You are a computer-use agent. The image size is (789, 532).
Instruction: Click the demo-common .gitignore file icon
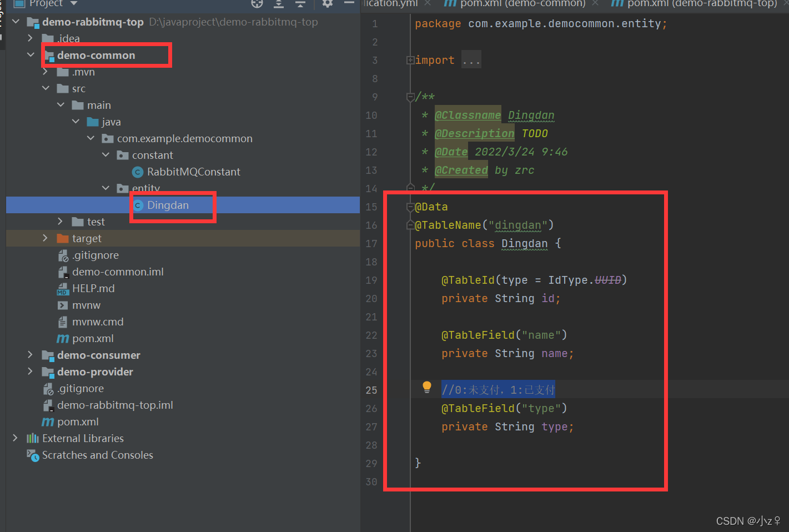click(63, 255)
